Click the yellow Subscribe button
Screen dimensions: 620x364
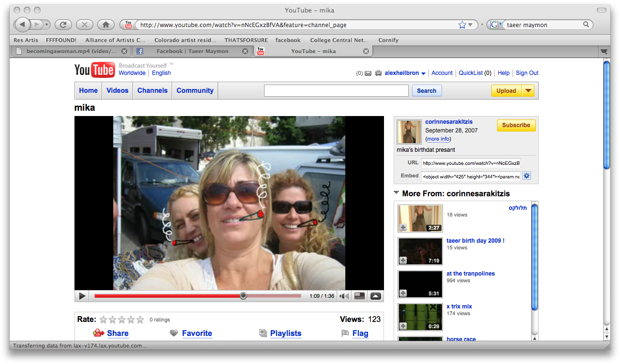[516, 125]
